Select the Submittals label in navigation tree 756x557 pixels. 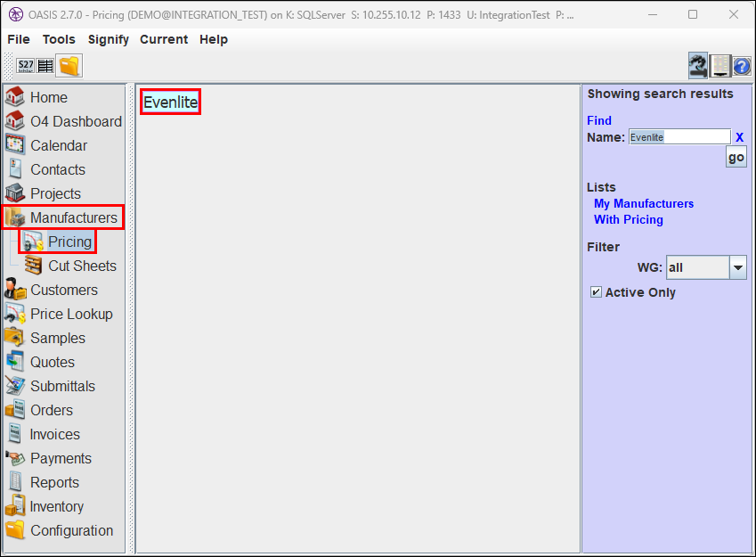[x=62, y=386]
